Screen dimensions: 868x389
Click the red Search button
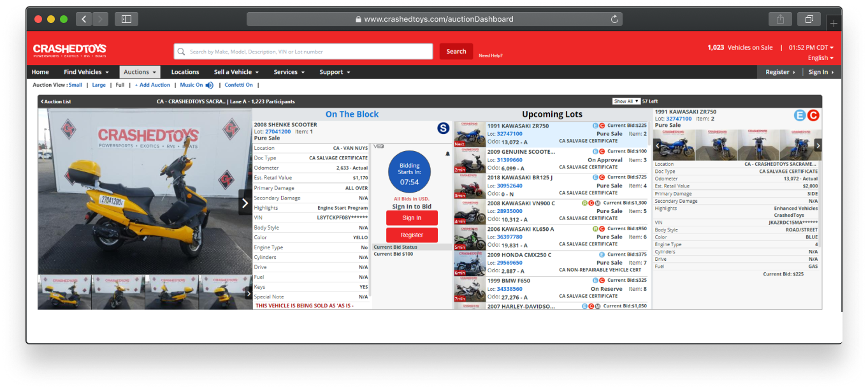coord(456,52)
